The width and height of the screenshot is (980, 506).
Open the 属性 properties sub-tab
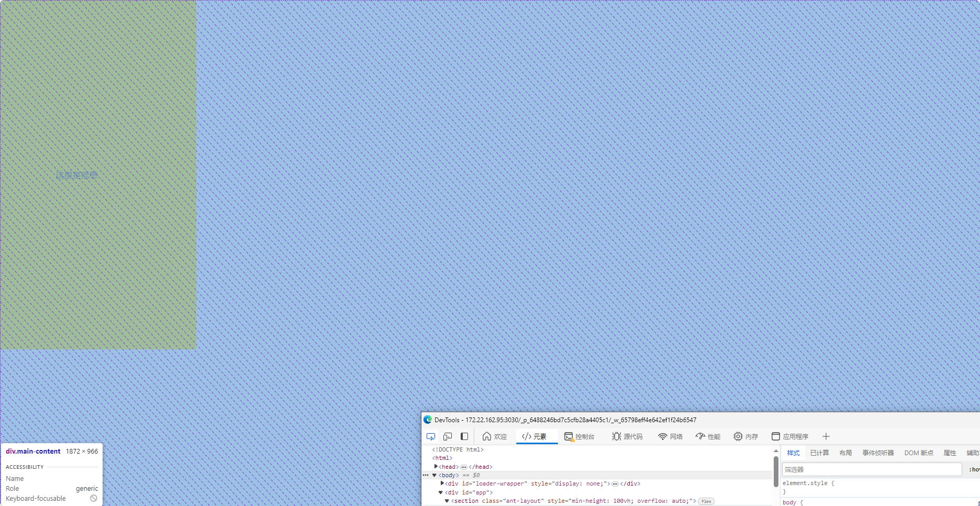click(950, 453)
